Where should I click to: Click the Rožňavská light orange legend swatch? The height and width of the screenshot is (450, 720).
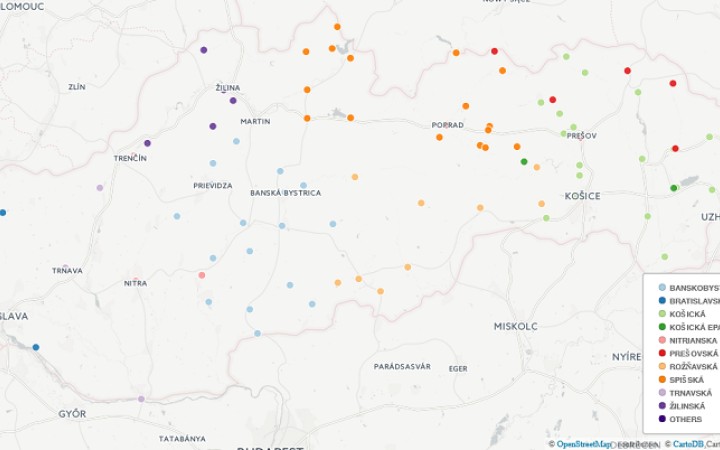pyautogui.click(x=662, y=366)
